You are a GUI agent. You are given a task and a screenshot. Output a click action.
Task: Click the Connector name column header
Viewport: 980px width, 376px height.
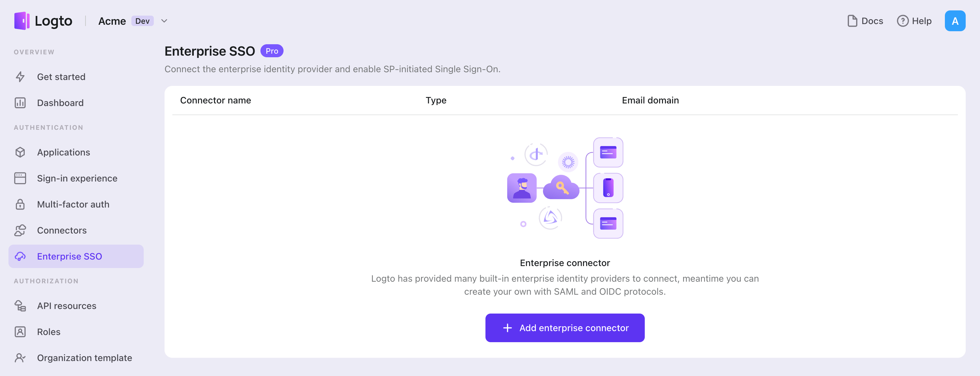pos(215,101)
